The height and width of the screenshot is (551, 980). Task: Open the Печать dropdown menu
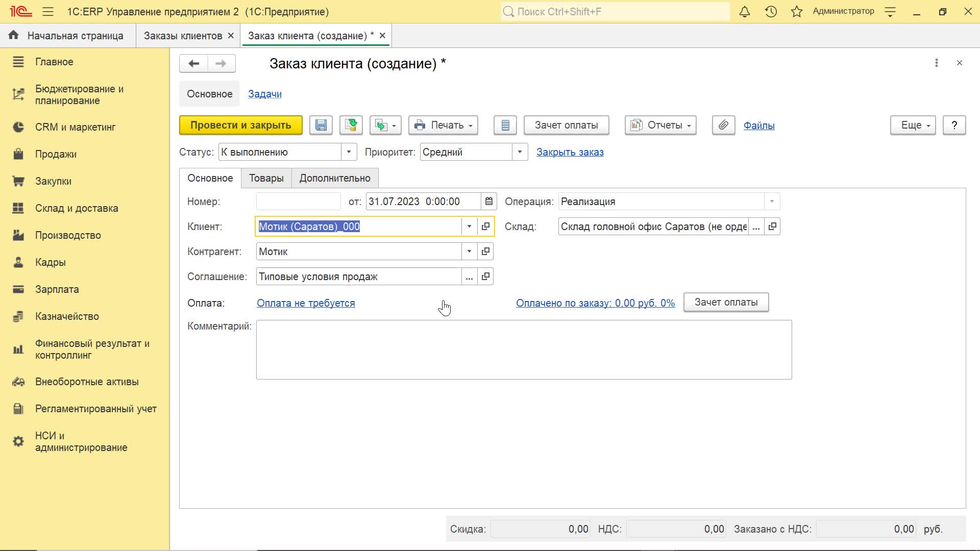(x=443, y=125)
